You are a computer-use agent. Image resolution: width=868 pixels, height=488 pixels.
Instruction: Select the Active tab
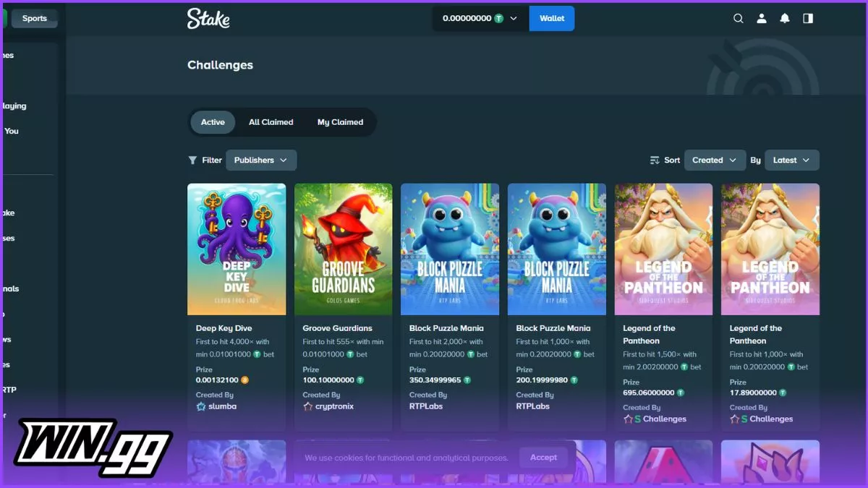pyautogui.click(x=213, y=122)
